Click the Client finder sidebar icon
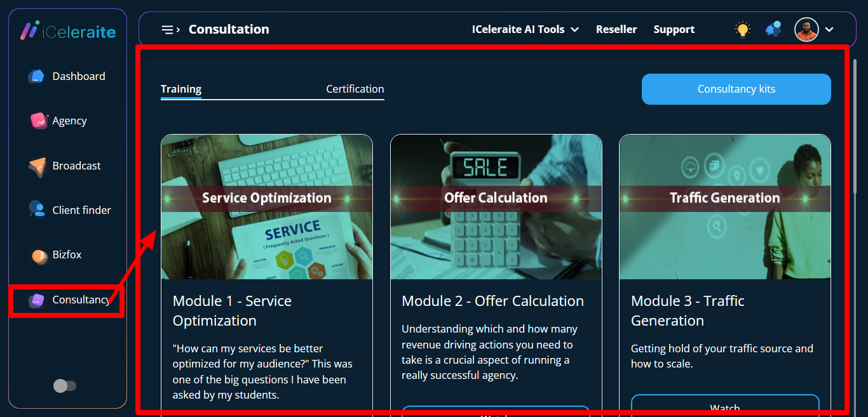Screen dimensions: 868x417 (36, 209)
